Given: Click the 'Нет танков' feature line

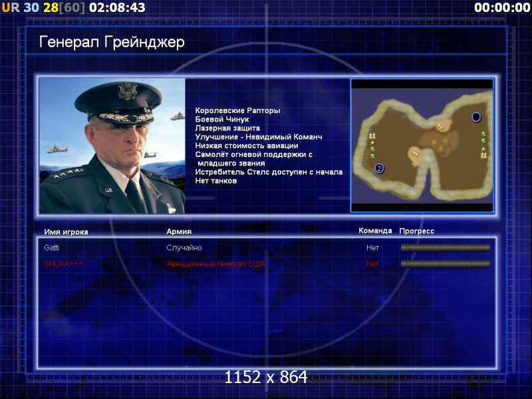Looking at the screenshot, I should click(215, 181).
